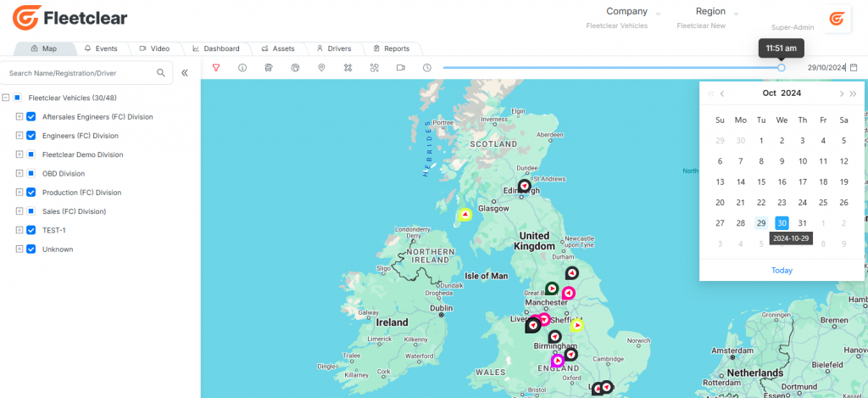
Task: Click the magnifier search icon
Action: [x=160, y=73]
